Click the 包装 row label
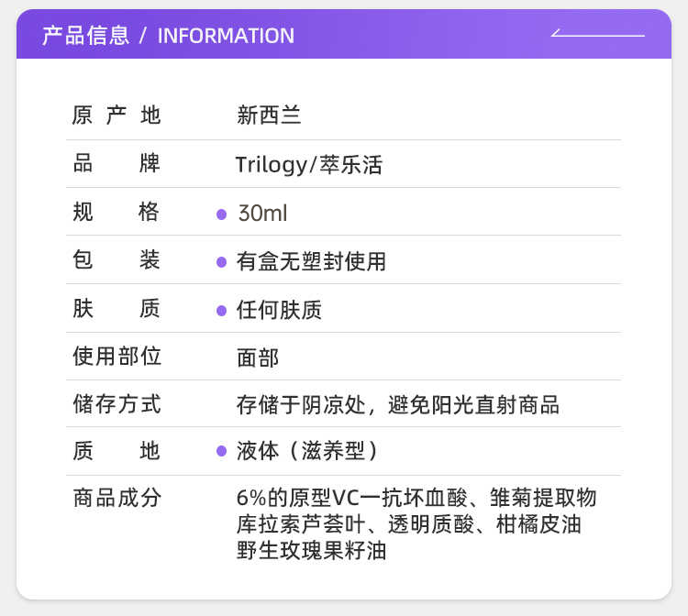 [117, 260]
